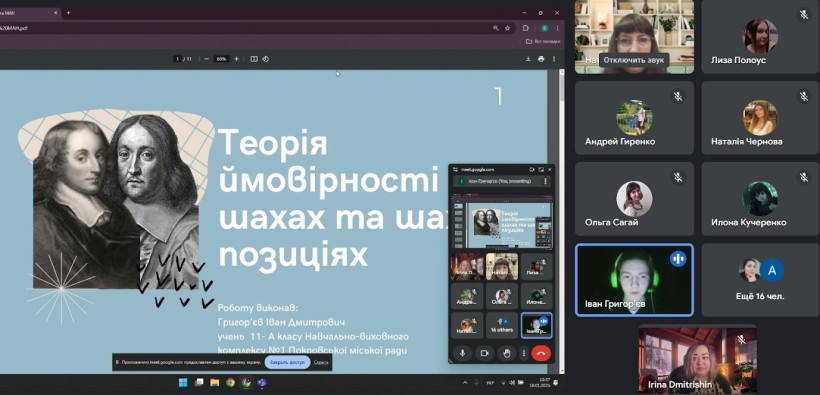
Task: Leave call with the red hang-up button
Action: click(x=541, y=354)
